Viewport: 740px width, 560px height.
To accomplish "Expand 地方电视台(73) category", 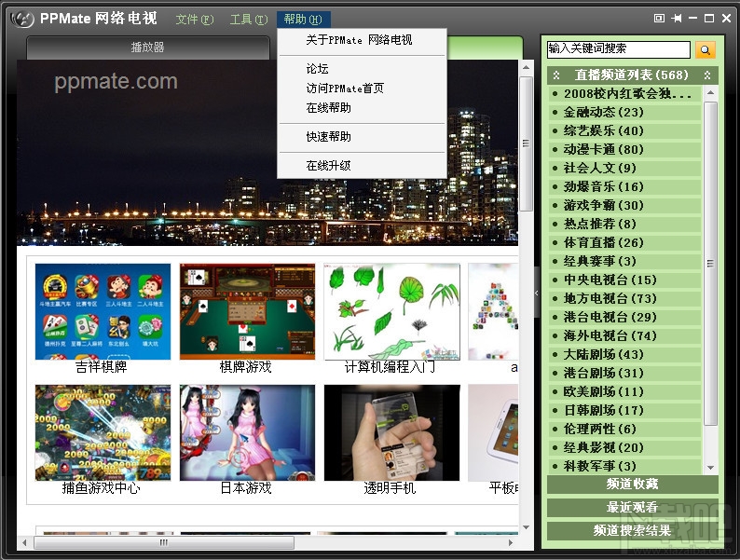I will [x=624, y=298].
